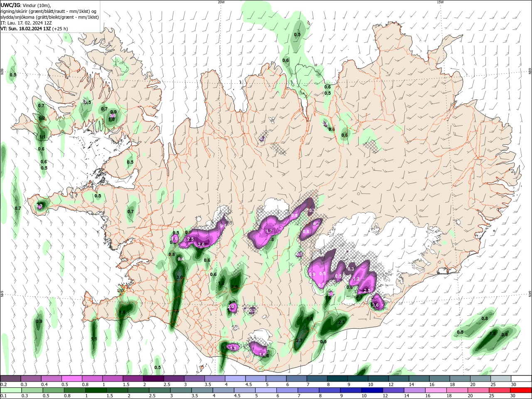Pick the bright red above-30 swatch in lower legend
Image resolution: width=532 pixels, height=399 pixels.
pyautogui.click(x=521, y=390)
